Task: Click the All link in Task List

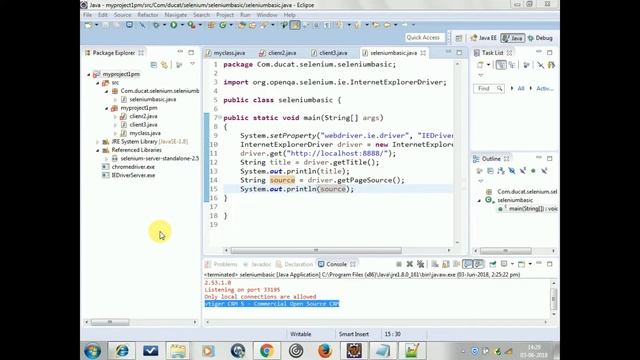Action: coord(521,89)
